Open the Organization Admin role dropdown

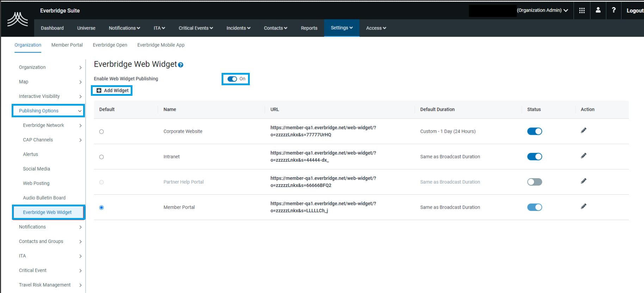pos(543,11)
